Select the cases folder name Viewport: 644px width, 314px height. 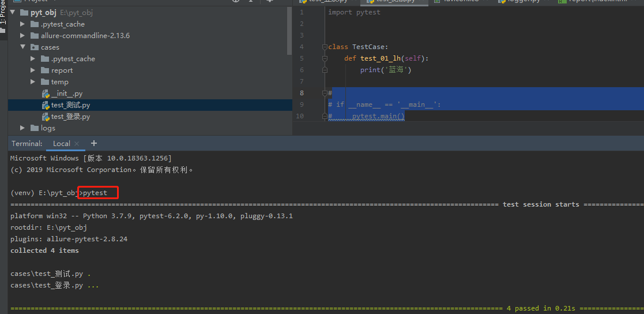[50, 47]
